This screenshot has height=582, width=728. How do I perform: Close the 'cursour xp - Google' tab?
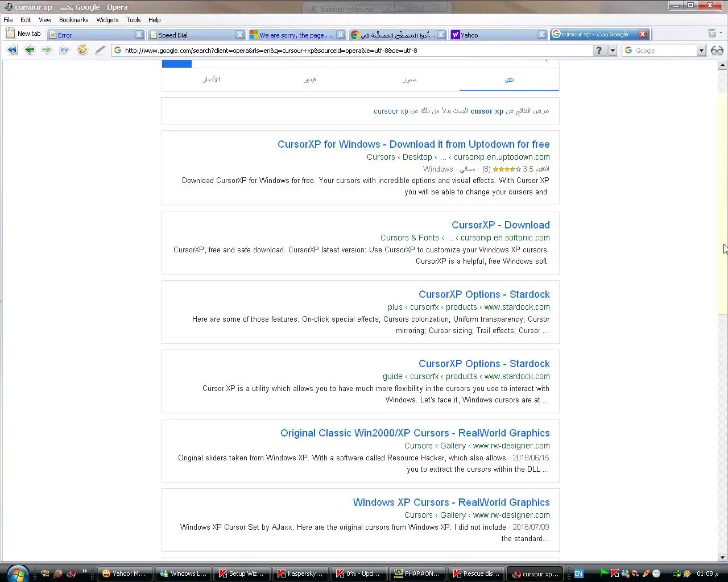pos(643,34)
